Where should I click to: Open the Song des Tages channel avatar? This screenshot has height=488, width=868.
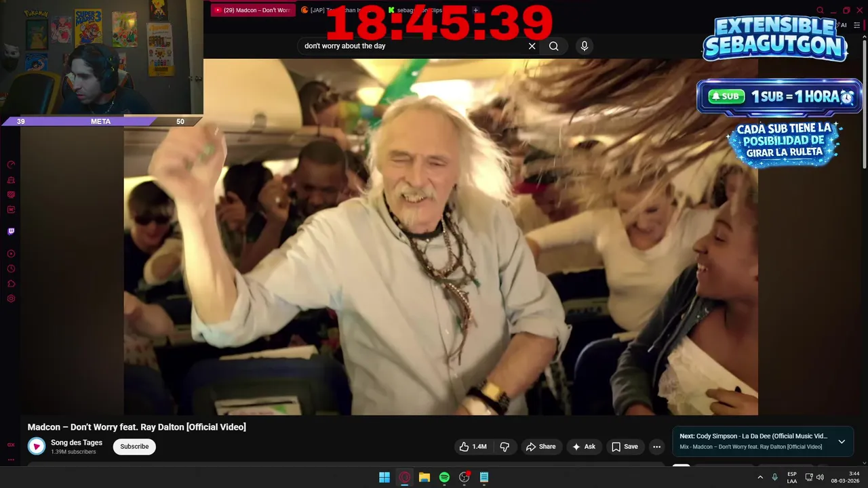[x=37, y=446]
